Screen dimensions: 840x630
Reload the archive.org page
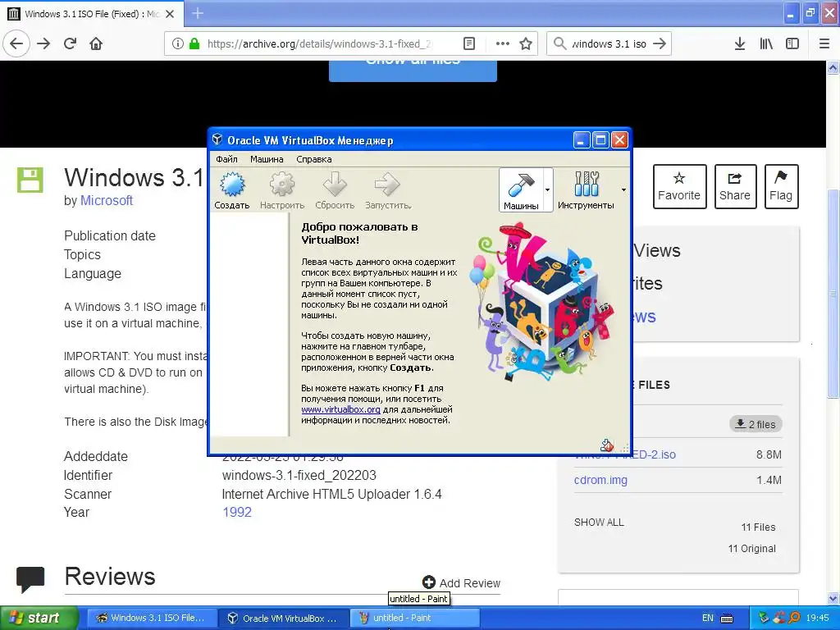(x=71, y=43)
